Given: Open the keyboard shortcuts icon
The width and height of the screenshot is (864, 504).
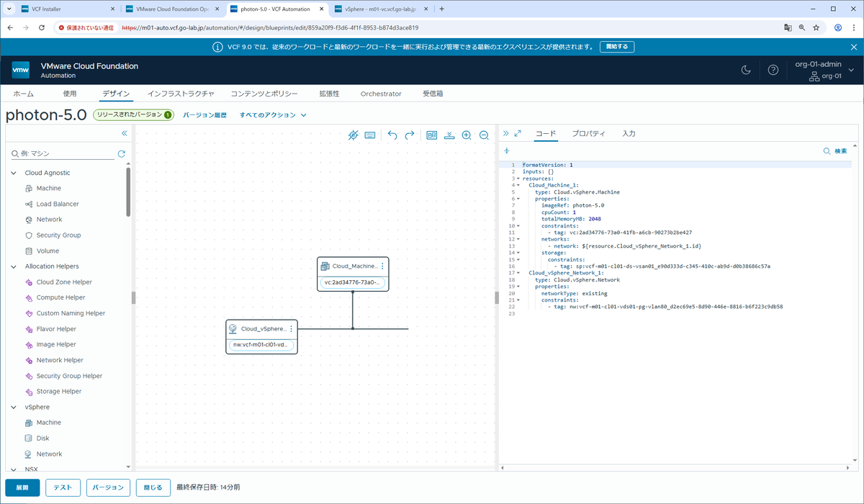Looking at the screenshot, I should pos(370,135).
